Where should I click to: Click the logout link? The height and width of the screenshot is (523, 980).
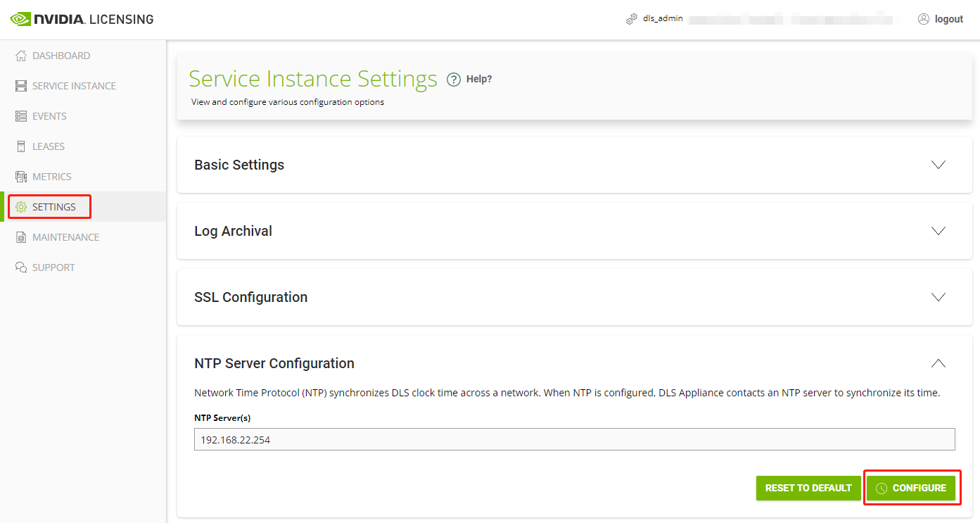(948, 19)
